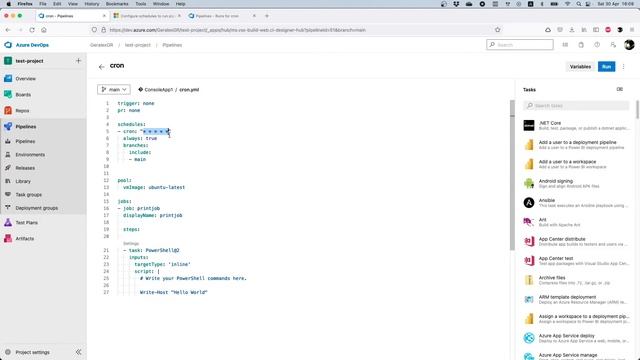Select the Ansible task
Screen dimensions: 640x360
pos(576,202)
